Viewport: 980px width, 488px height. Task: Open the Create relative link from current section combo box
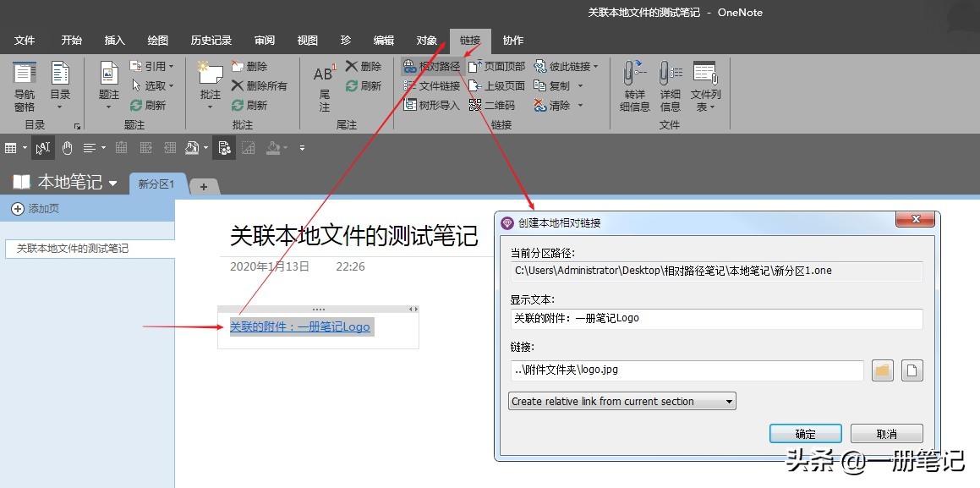pos(622,401)
